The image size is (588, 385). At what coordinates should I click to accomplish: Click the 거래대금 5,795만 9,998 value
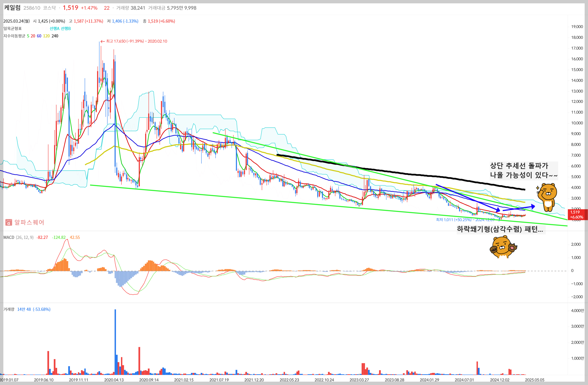[172, 8]
